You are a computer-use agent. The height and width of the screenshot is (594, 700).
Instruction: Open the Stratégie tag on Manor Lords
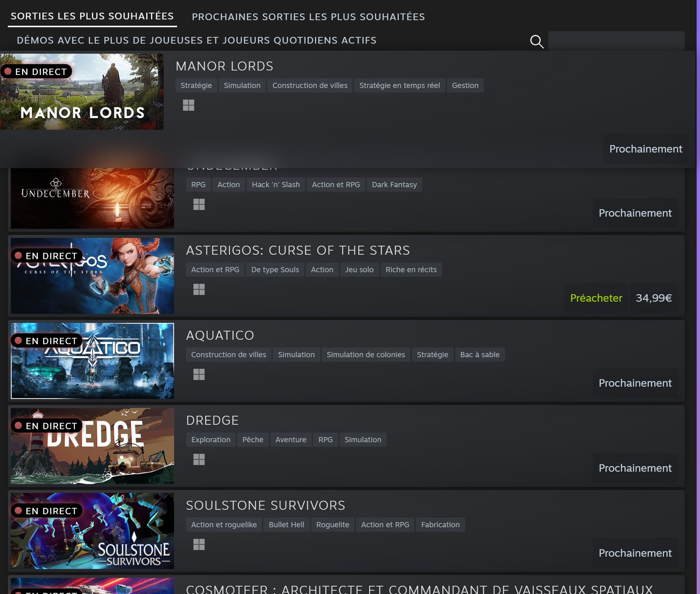pyautogui.click(x=196, y=85)
